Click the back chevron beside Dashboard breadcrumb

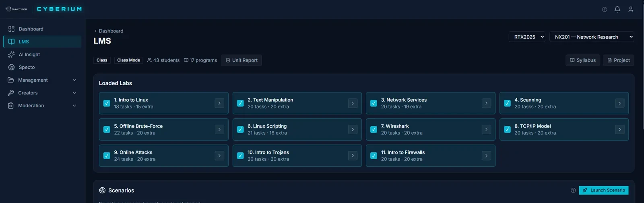pyautogui.click(x=95, y=31)
